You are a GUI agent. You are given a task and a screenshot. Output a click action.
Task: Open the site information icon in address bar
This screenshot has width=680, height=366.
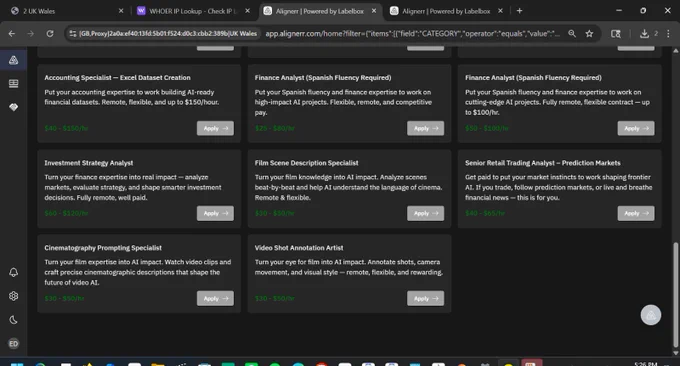tap(73, 33)
